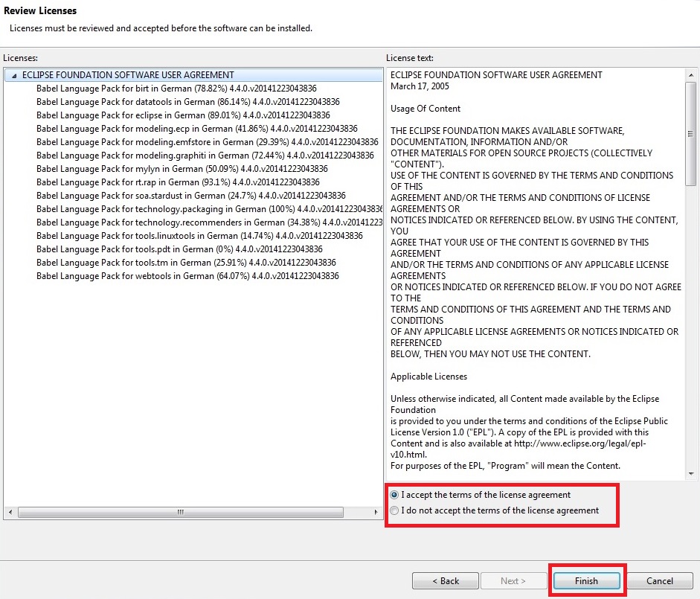Select Babel Language Pack for technology.packaging

209,209
